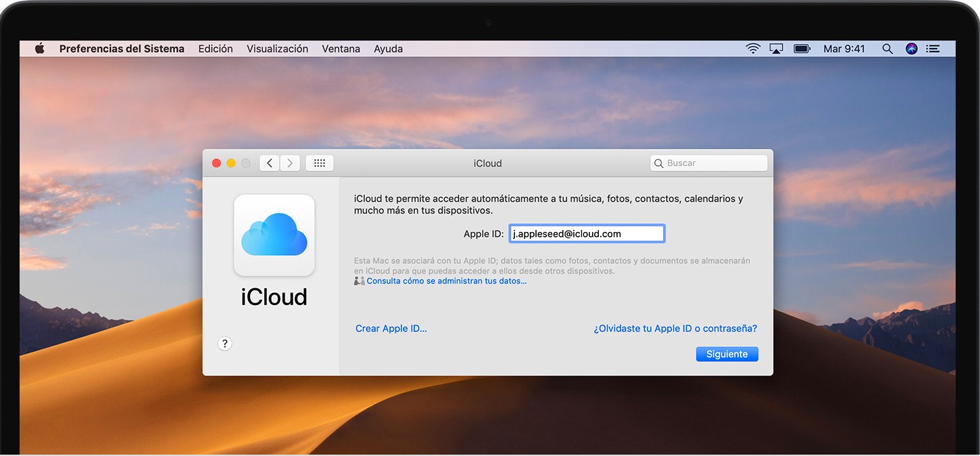Open help with the question mark button

pos(225,344)
